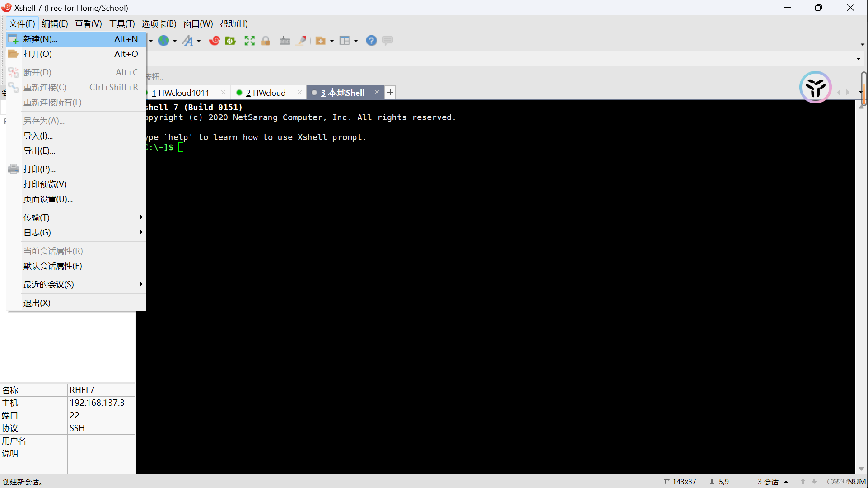Select the 3 本地Shell tab
The image size is (868, 488).
(343, 93)
